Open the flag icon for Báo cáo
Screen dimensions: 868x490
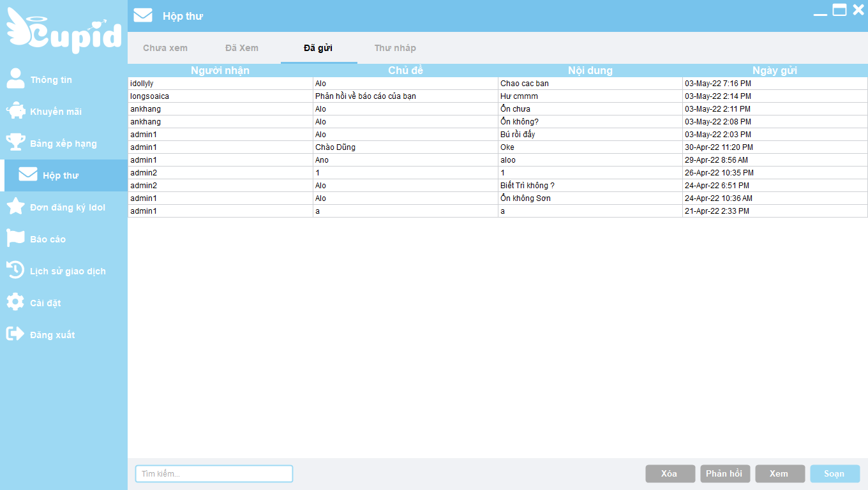pyautogui.click(x=15, y=239)
